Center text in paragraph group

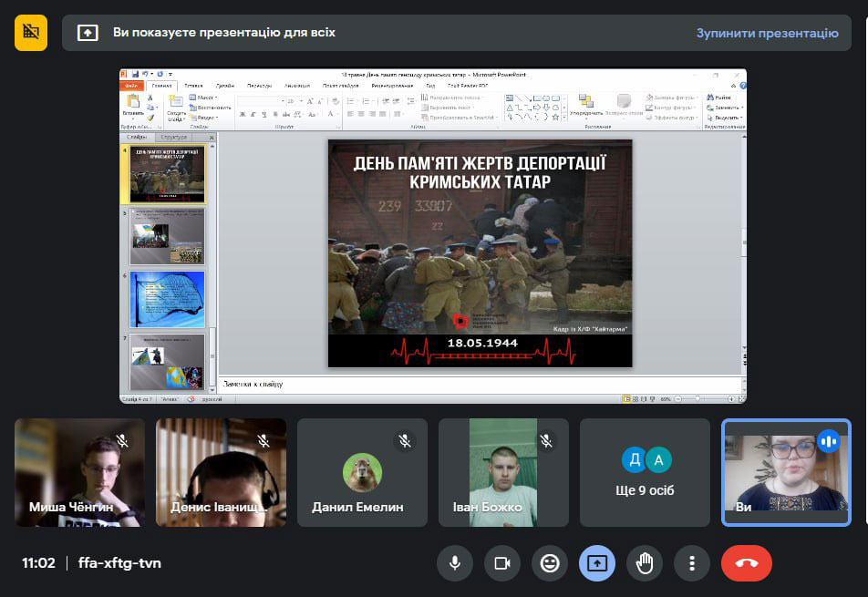tap(361, 114)
